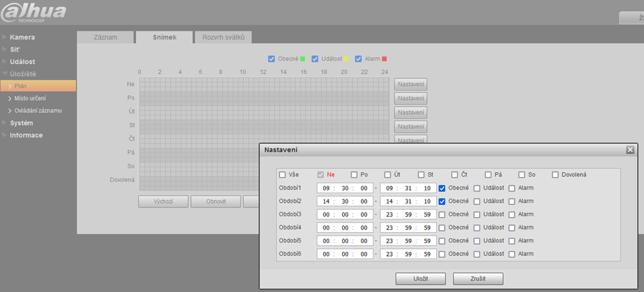Check the Po day checkbox
Image resolution: width=644 pixels, height=292 pixels.
354,175
